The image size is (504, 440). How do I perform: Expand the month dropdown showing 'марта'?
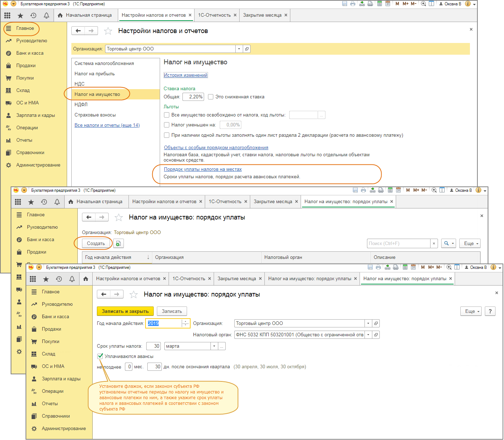pyautogui.click(x=214, y=346)
